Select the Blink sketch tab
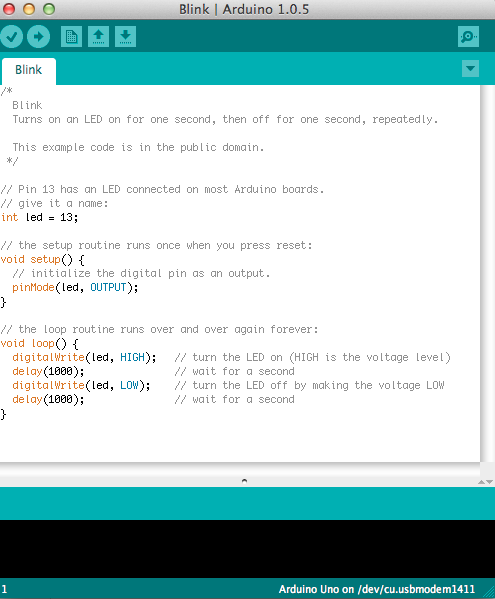The image size is (495, 599). coord(29,71)
